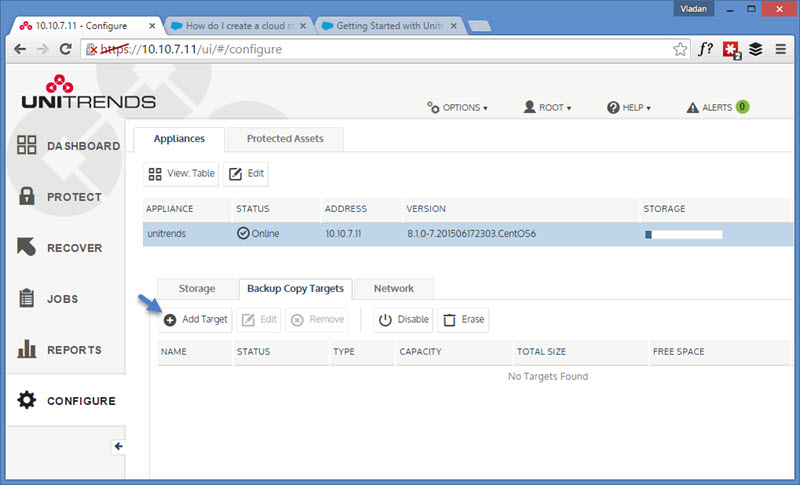
Task: Sort by APPLIANCE column header
Action: [169, 209]
